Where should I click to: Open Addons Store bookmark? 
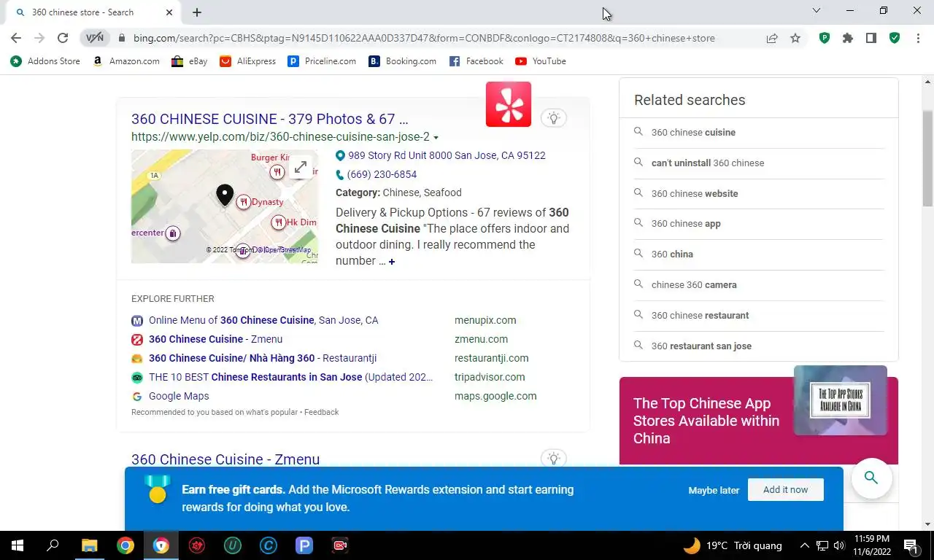[45, 61]
